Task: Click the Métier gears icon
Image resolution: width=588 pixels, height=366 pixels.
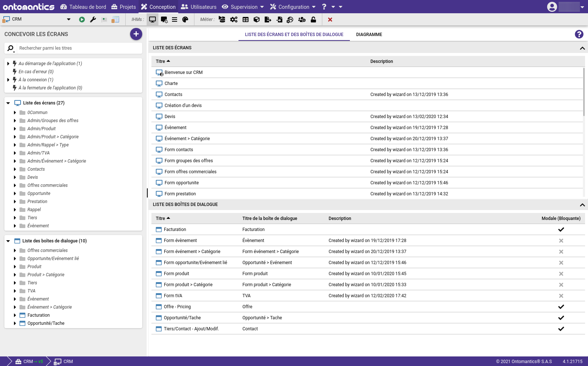Action: (234, 19)
